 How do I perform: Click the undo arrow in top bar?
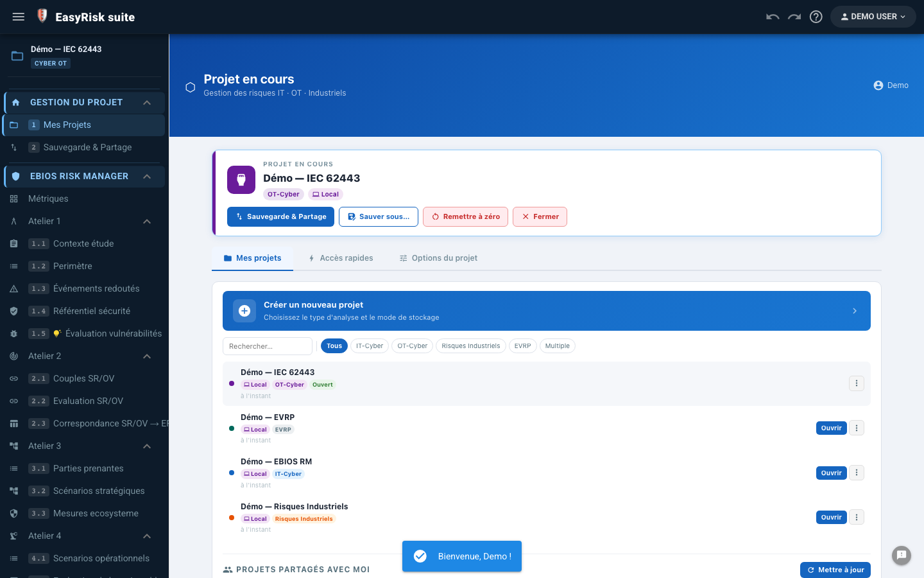pyautogui.click(x=773, y=17)
